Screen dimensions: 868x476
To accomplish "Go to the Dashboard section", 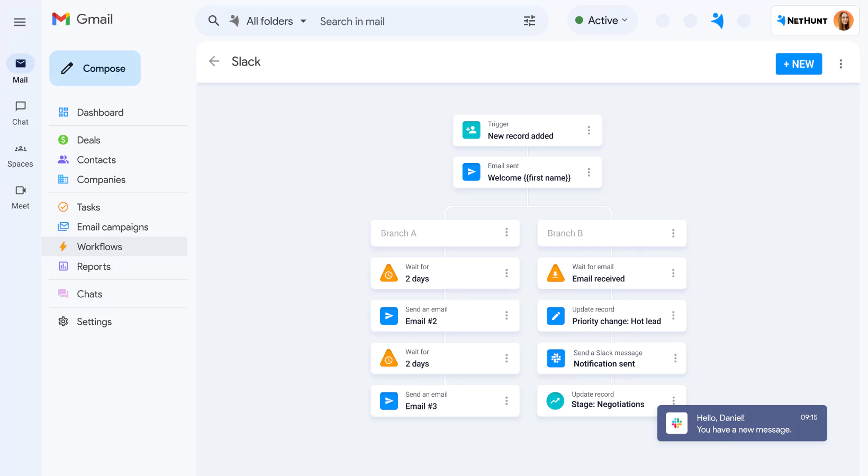I will click(x=100, y=112).
